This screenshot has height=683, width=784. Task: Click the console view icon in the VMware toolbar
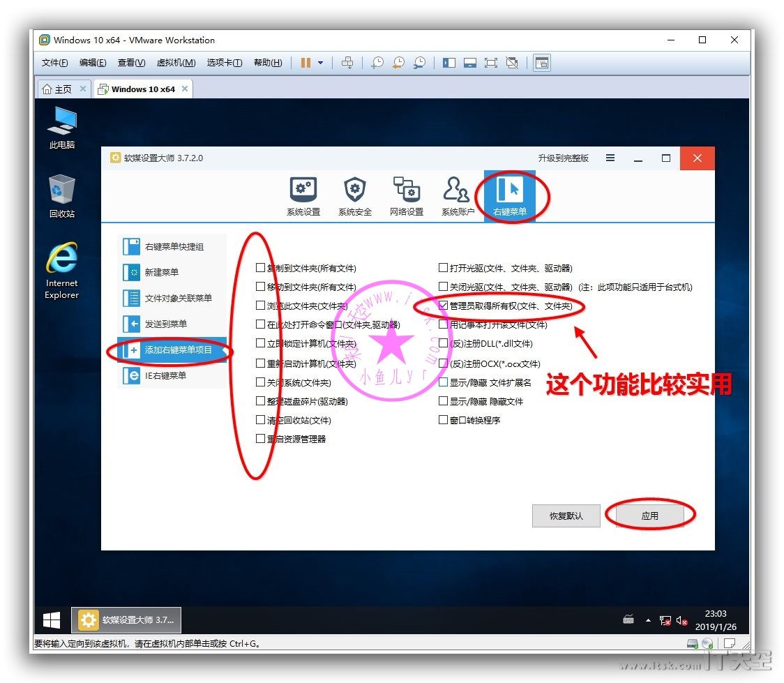point(542,63)
